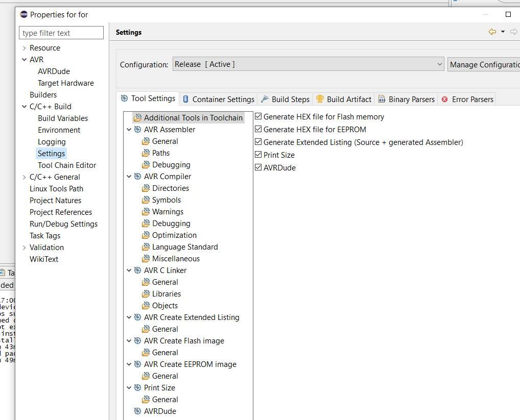520x420 pixels.
Task: Click the folder icon beside Language Standard
Action: coord(146,247)
